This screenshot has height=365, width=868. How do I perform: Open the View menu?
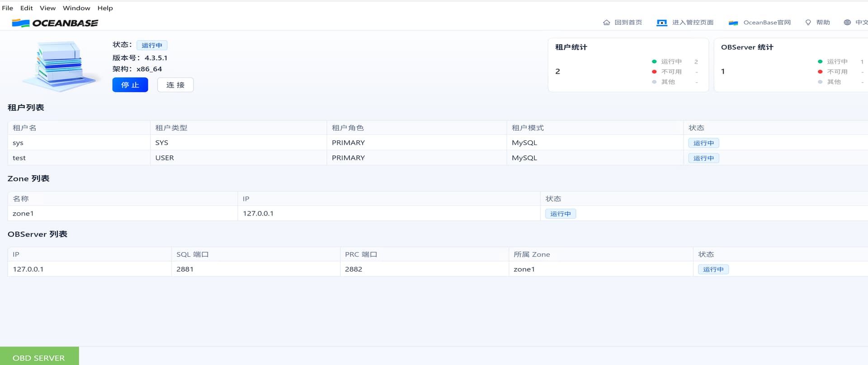[x=47, y=8]
